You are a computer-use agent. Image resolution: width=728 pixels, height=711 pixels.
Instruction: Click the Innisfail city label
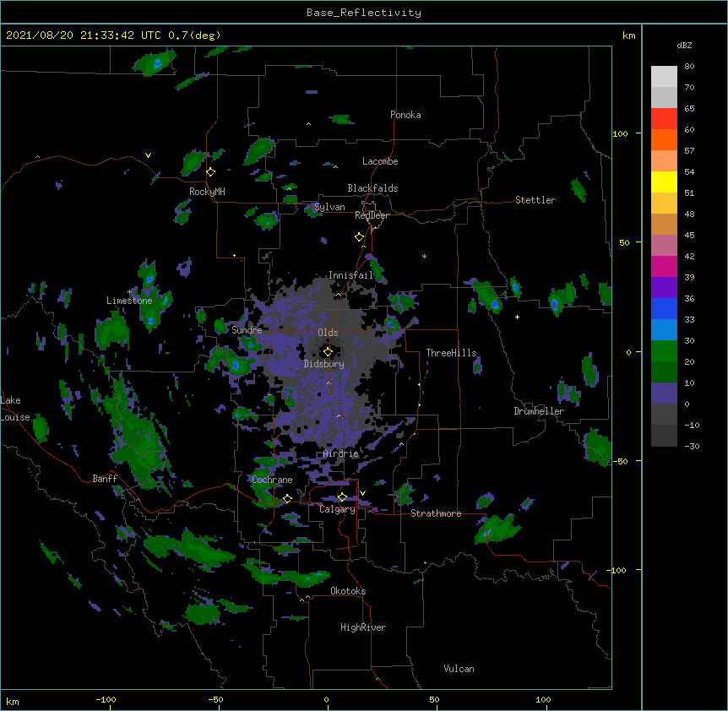[x=351, y=275]
